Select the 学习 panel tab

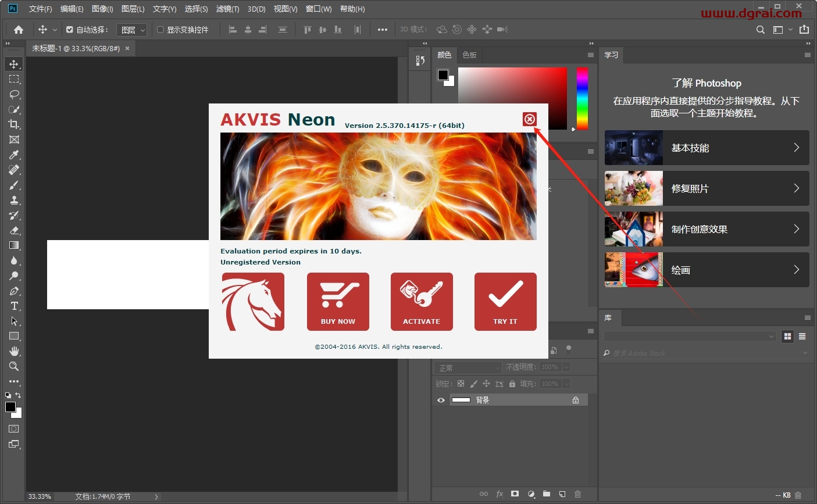click(x=611, y=55)
